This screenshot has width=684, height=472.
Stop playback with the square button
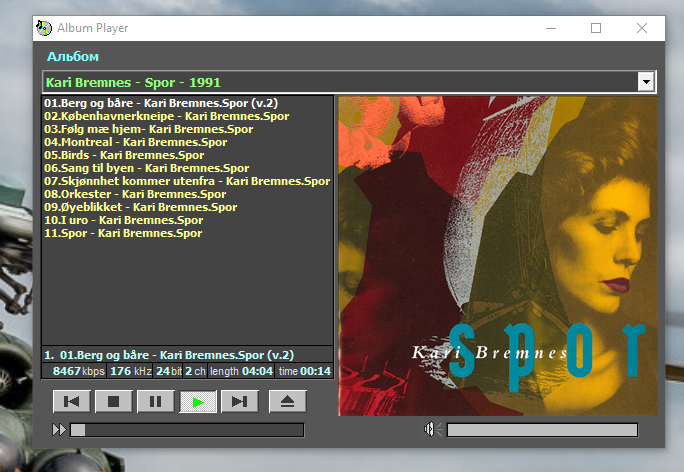pos(113,401)
